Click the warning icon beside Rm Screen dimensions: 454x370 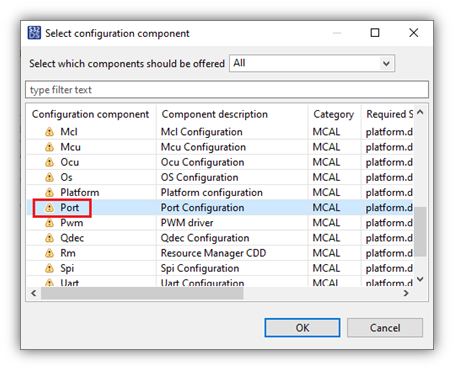click(x=49, y=253)
